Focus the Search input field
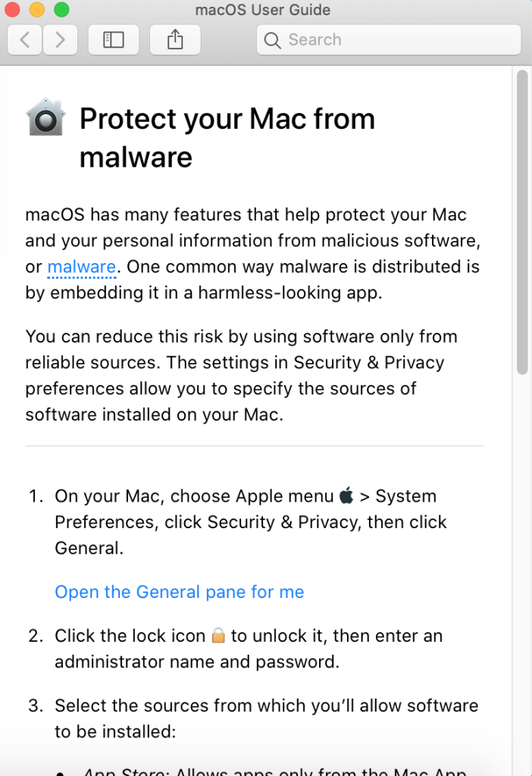 coord(389,39)
